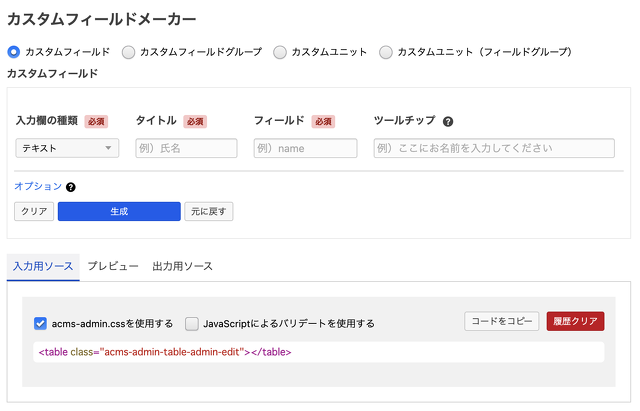Switch to the プレビュー tab

(x=112, y=266)
